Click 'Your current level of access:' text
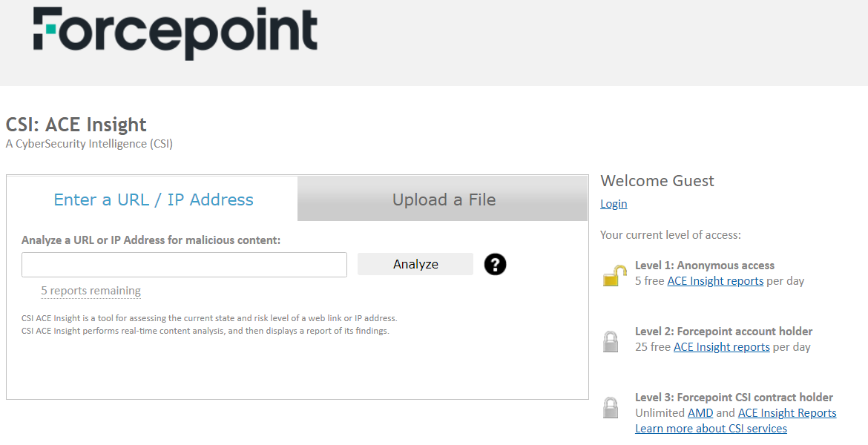This screenshot has height=445, width=868. 671,234
